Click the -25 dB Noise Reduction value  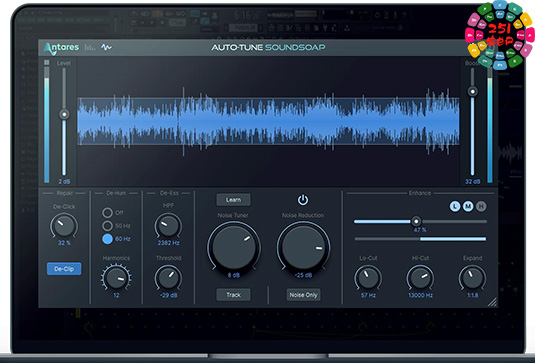click(x=303, y=275)
